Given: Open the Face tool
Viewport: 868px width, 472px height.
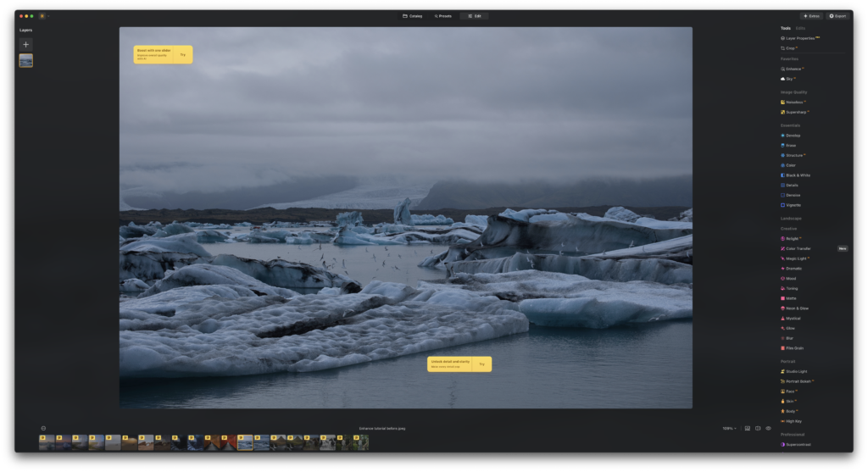Looking at the screenshot, I should [x=789, y=391].
